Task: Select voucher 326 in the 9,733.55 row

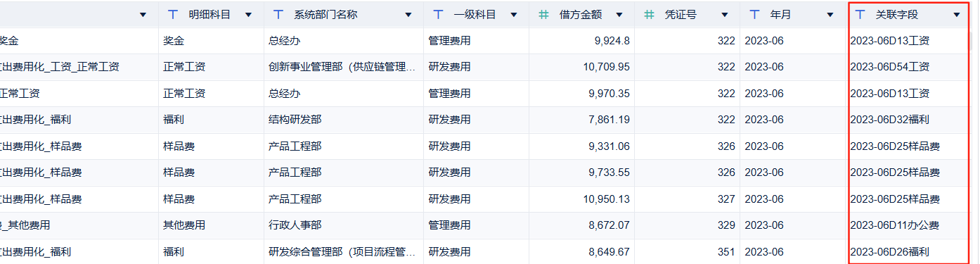Action: [726, 172]
